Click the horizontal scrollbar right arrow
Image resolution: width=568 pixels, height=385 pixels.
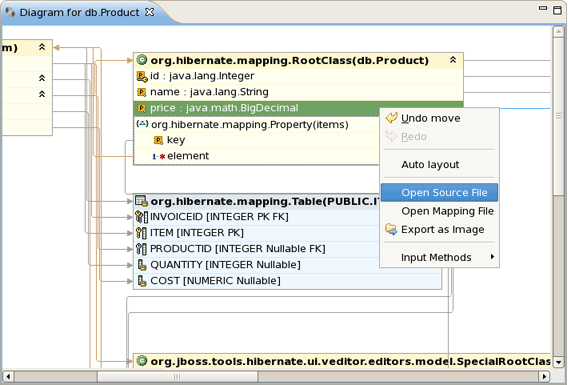(544, 377)
